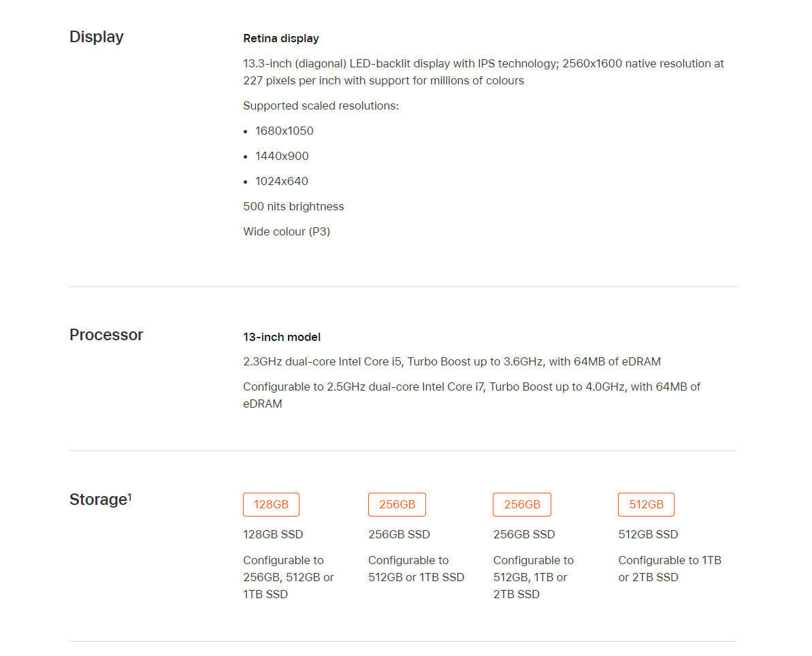Viewport: 812px width, 656px height.
Task: Click Supported scaled resolutions label
Action: click(x=321, y=105)
